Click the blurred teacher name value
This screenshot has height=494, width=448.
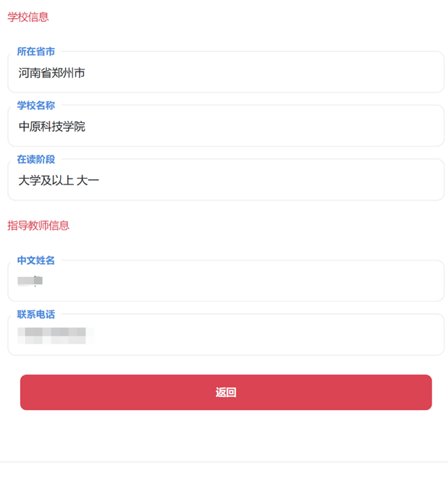[30, 280]
